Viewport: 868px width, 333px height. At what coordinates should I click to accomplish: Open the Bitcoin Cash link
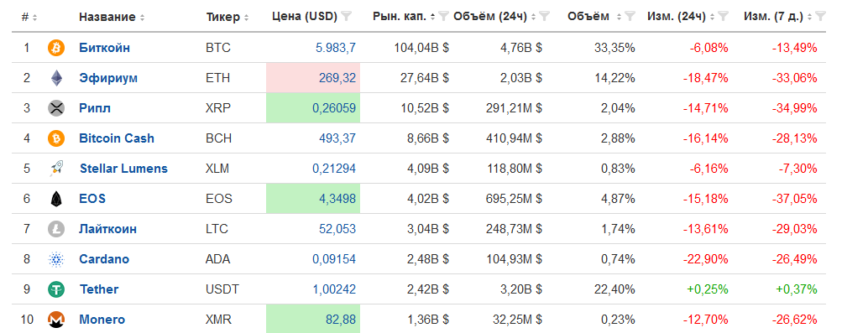click(x=117, y=138)
